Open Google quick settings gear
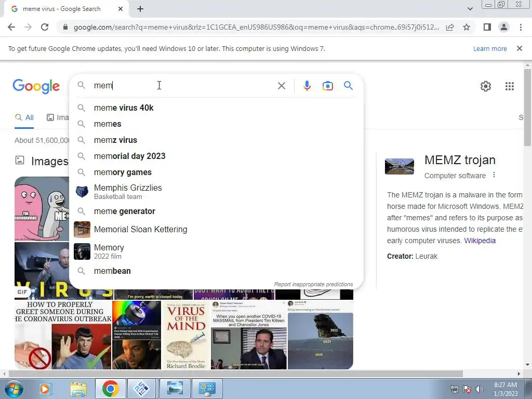Image resolution: width=532 pixels, height=399 pixels. click(x=486, y=86)
